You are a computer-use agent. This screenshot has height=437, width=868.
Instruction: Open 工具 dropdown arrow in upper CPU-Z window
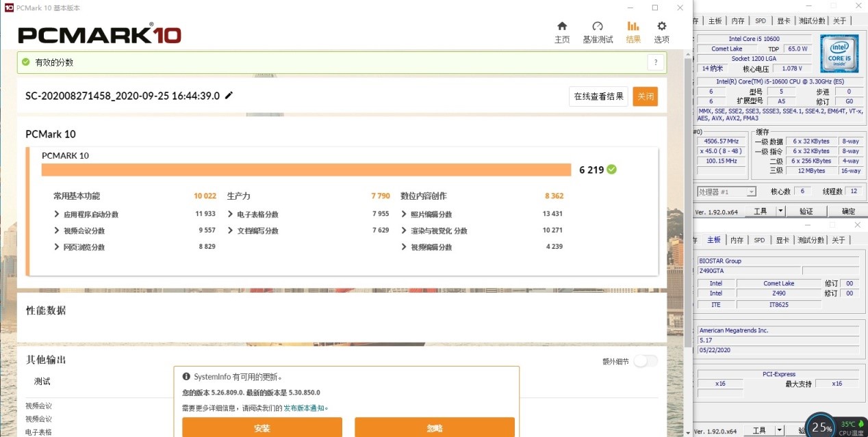tap(781, 211)
